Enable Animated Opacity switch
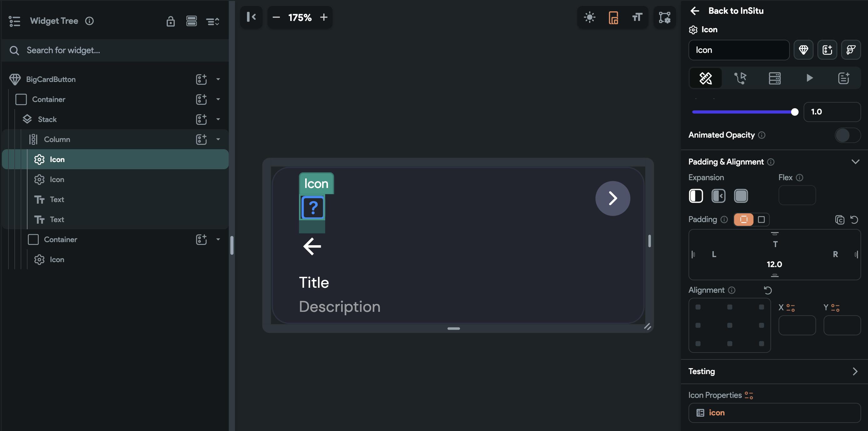868x431 pixels. (x=847, y=135)
